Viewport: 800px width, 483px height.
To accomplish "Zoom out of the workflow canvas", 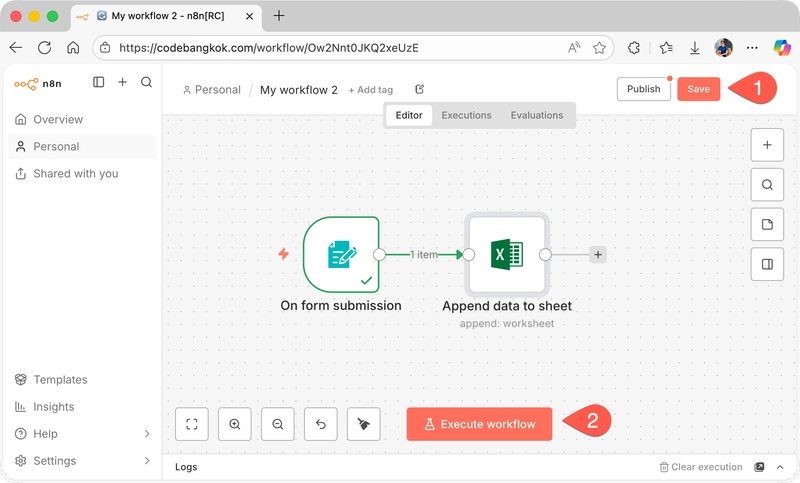I will pos(278,424).
